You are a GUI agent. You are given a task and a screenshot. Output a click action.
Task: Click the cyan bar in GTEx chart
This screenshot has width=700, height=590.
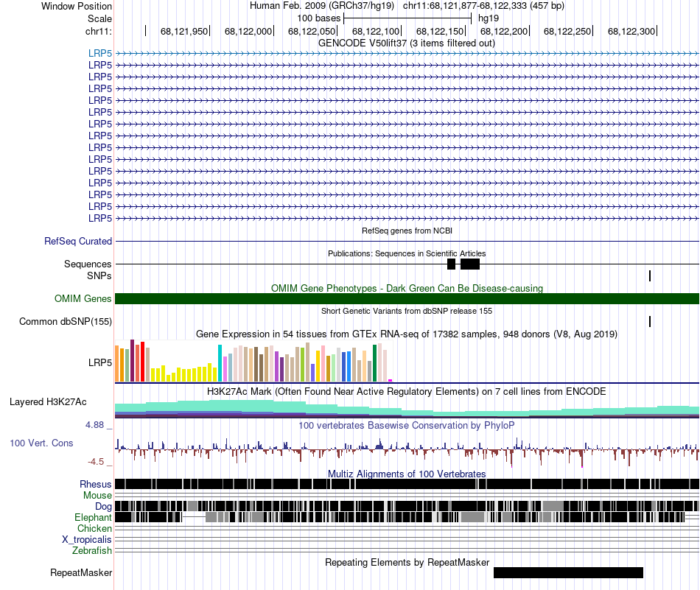click(220, 363)
